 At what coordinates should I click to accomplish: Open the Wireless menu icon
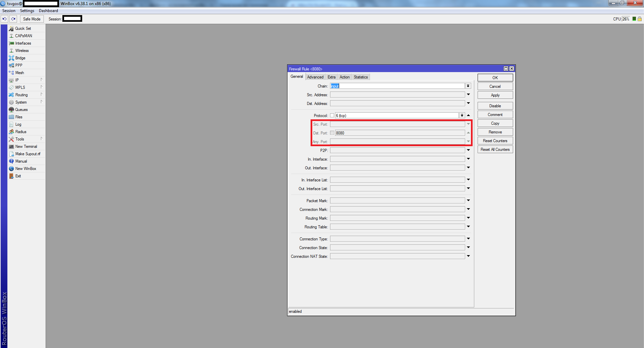pyautogui.click(x=11, y=51)
